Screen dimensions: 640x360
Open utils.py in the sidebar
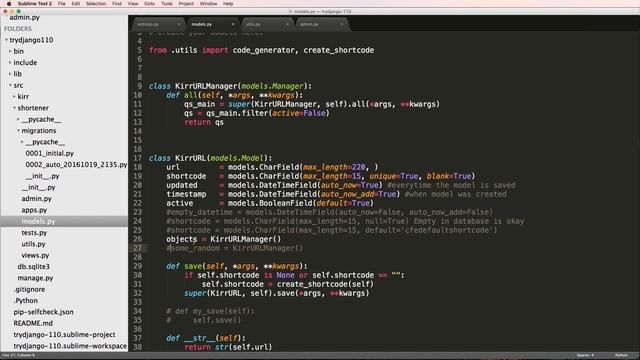(33, 244)
